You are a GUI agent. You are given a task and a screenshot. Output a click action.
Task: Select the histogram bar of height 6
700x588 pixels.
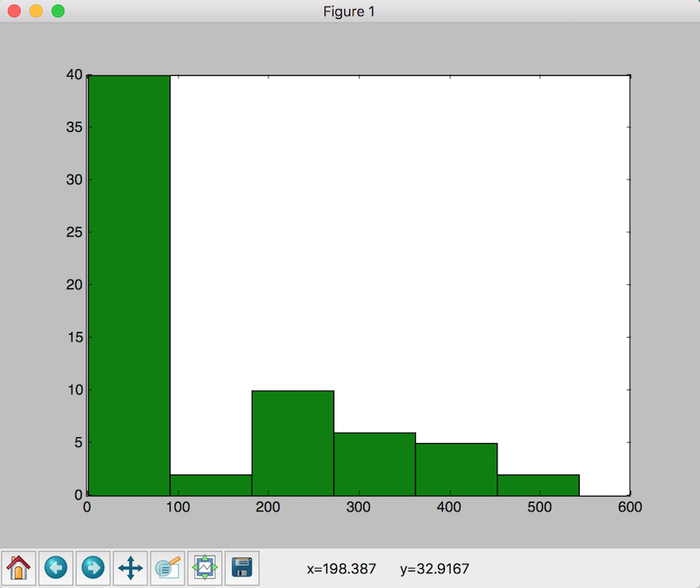(375, 464)
